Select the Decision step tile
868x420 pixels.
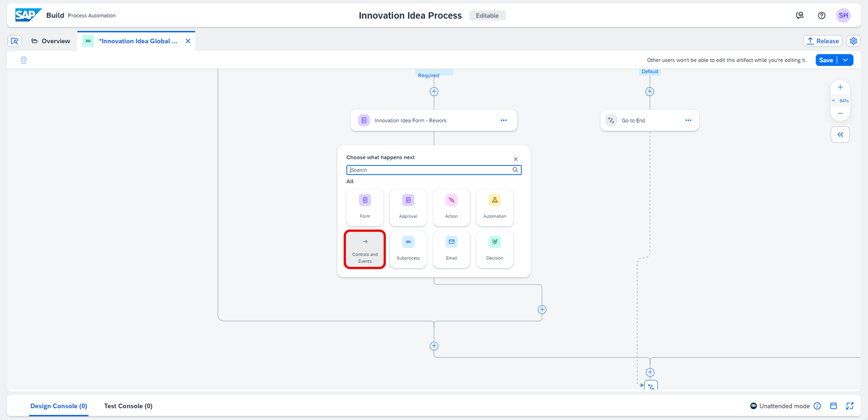(x=495, y=249)
